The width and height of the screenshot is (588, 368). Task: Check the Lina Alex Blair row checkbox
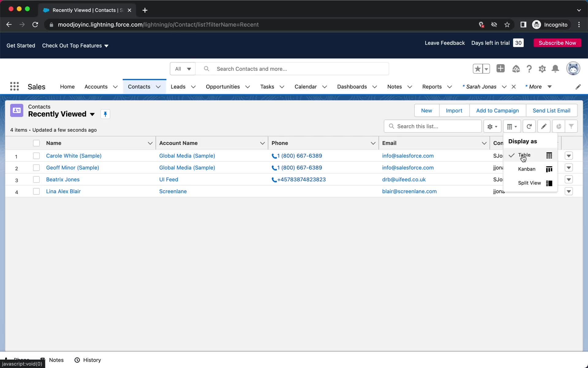pos(36,192)
